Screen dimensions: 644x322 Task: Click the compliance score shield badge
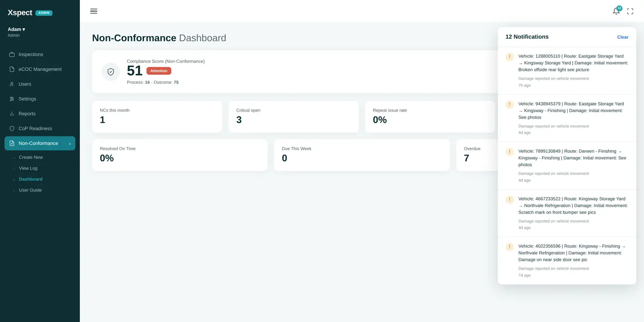[111, 72]
